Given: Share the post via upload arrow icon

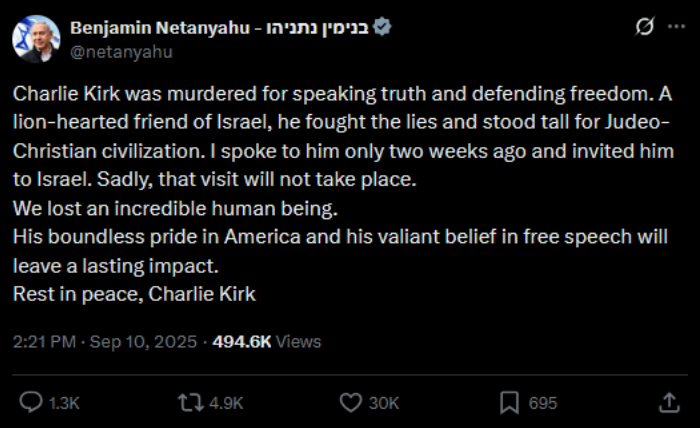Looking at the screenshot, I should (x=669, y=403).
